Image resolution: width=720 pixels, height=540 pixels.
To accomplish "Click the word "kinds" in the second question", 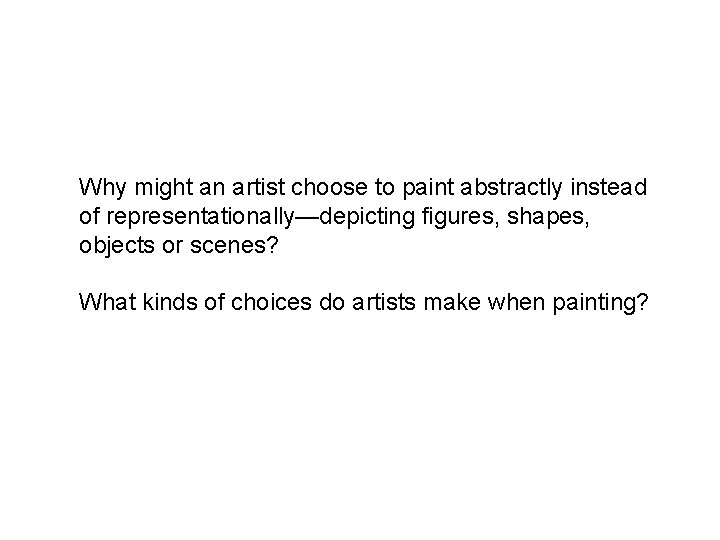I will [160, 301].
